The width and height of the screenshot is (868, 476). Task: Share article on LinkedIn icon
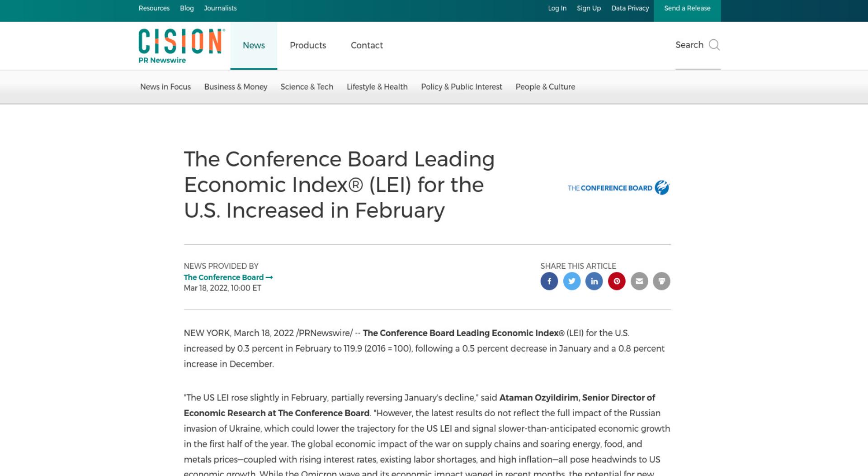tap(594, 281)
